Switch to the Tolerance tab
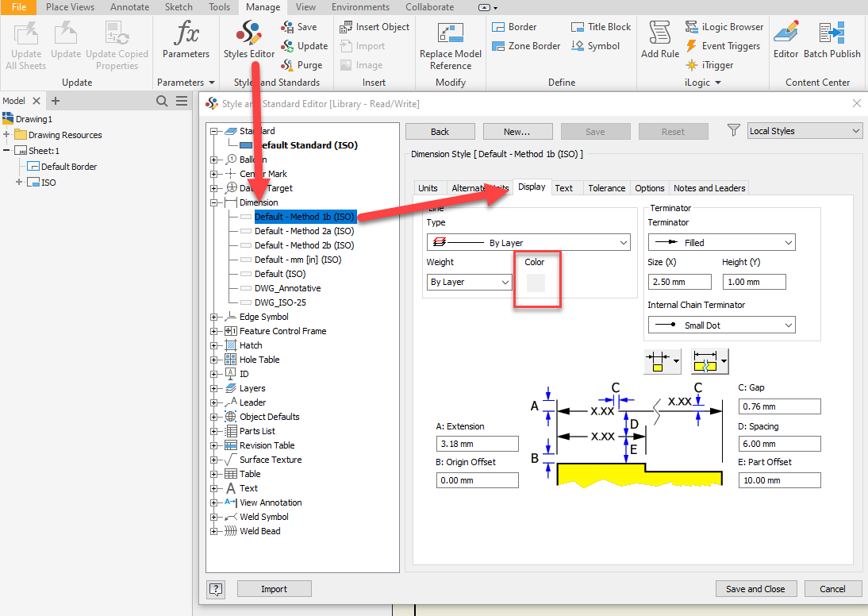 (606, 188)
